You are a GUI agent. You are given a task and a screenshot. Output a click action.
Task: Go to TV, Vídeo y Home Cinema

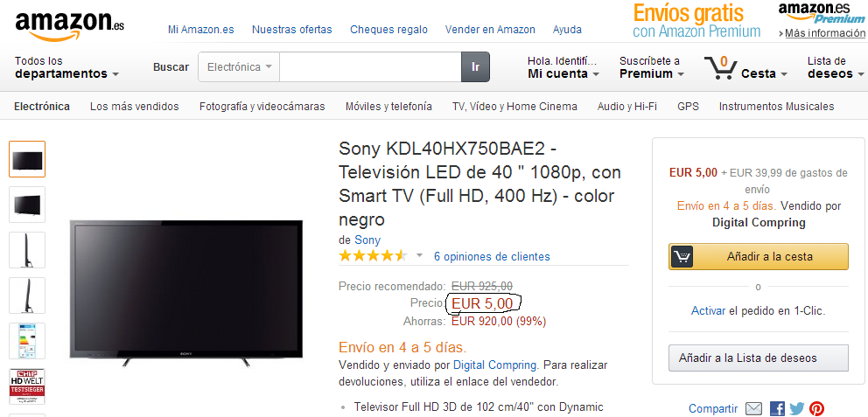(514, 106)
